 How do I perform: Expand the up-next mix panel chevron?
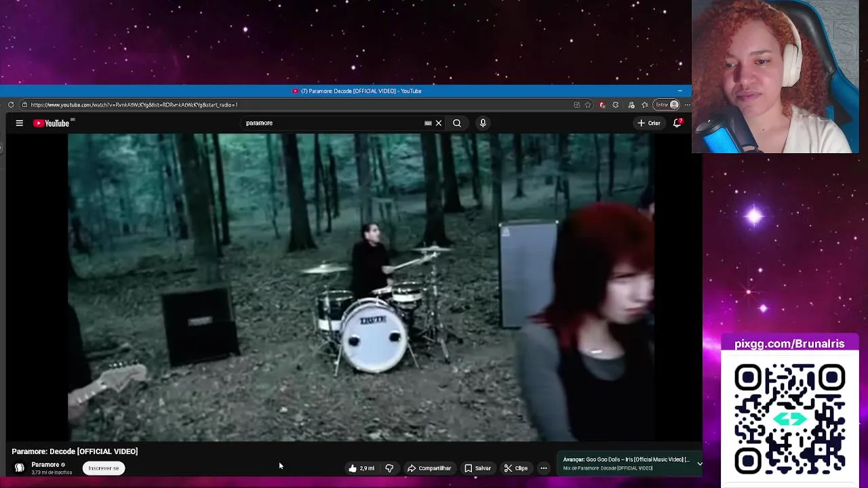tap(700, 464)
